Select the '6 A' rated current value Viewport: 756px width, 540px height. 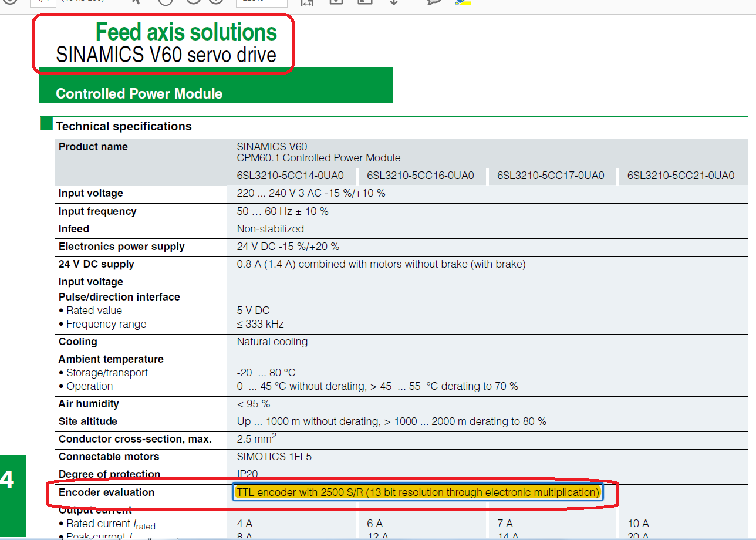coord(375,524)
